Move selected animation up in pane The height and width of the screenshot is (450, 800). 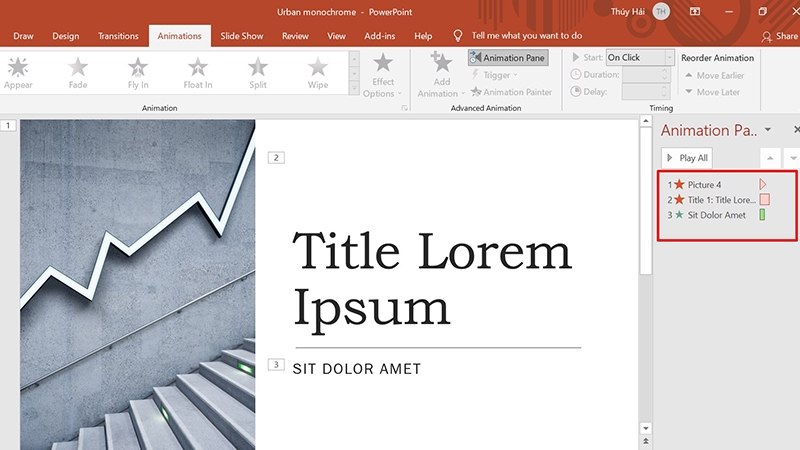tap(770, 158)
